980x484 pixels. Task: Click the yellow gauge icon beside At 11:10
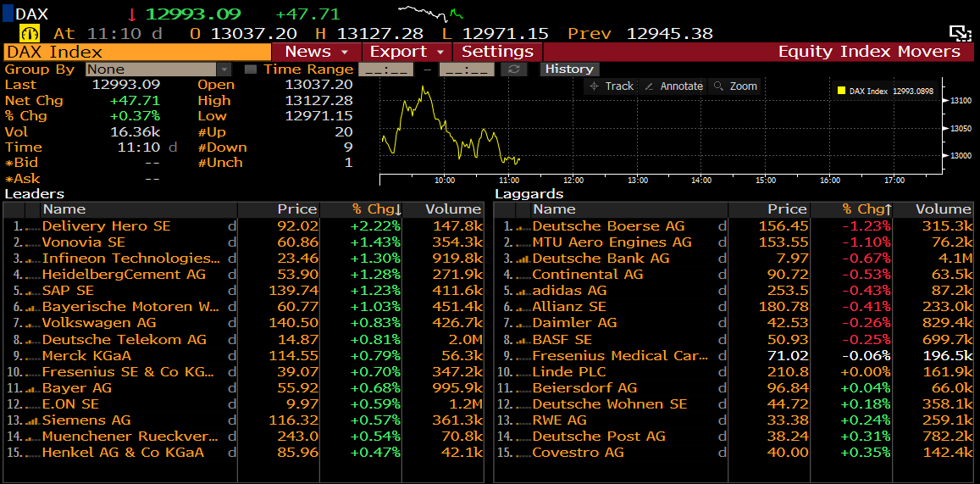click(30, 32)
